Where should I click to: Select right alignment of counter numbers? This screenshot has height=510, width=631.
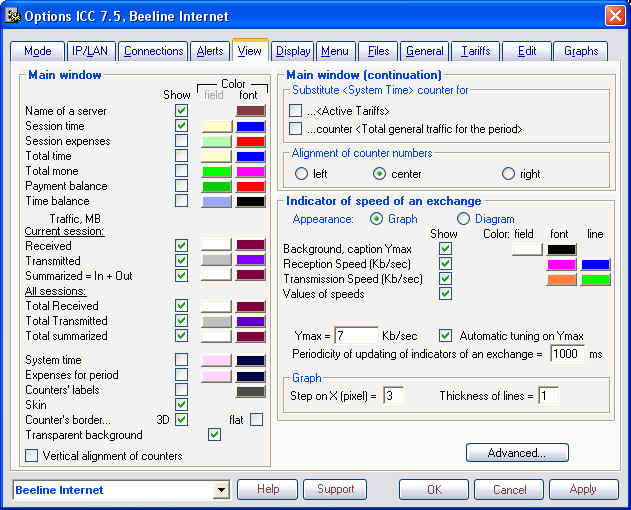[508, 174]
